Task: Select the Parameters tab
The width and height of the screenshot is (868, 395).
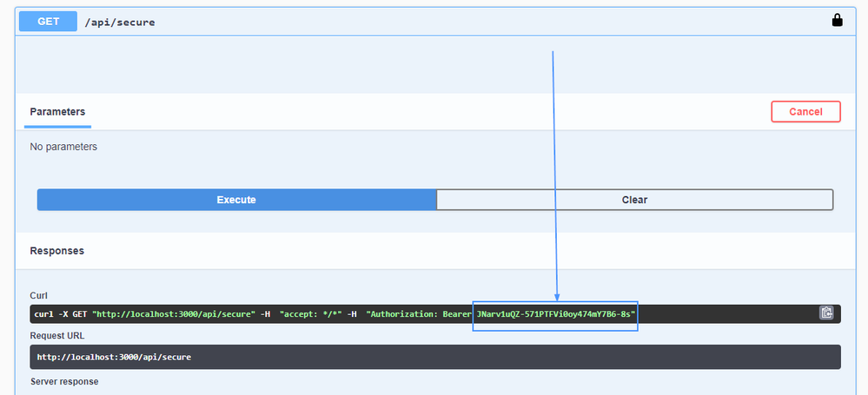Action: [57, 112]
